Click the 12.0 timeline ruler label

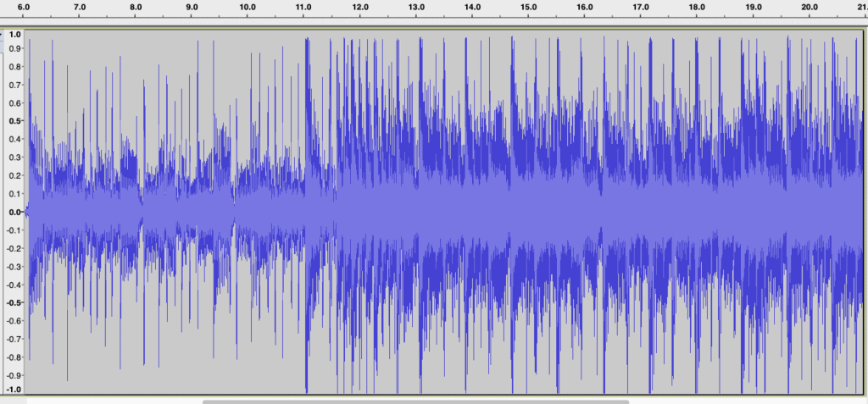click(359, 7)
